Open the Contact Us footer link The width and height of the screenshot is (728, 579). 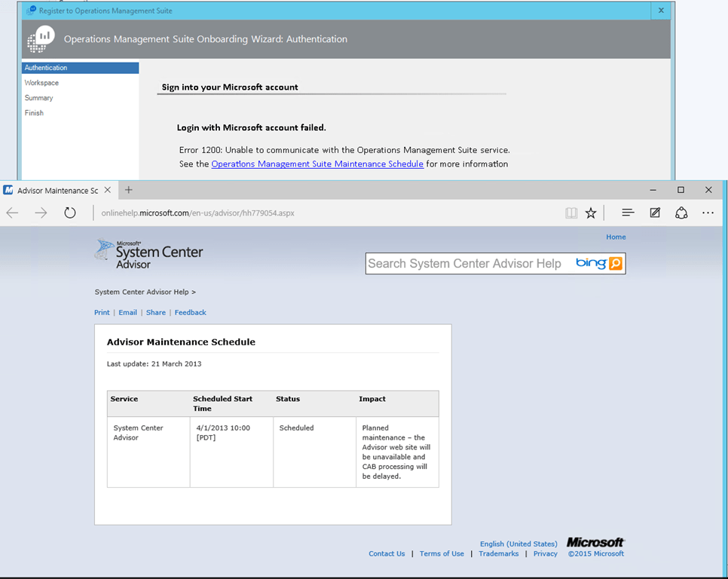point(387,553)
